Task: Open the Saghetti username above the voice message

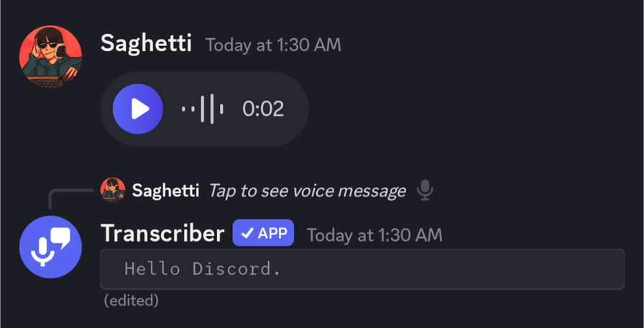Action: coord(146,43)
